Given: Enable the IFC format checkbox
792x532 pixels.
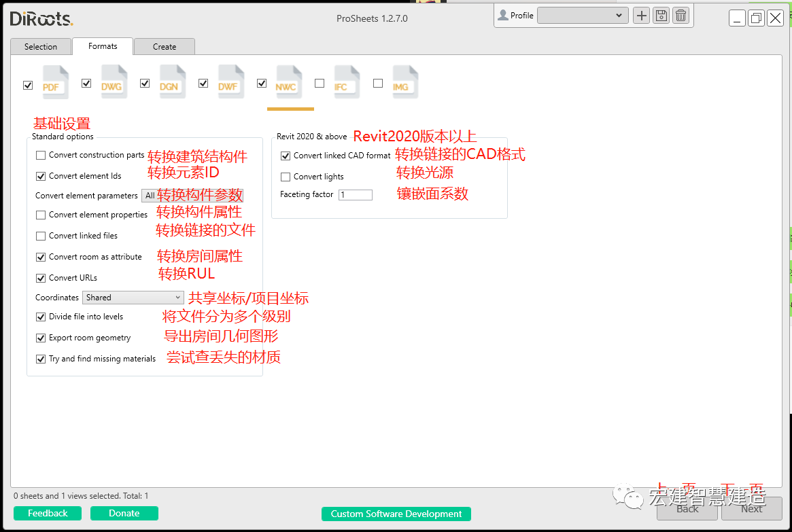Looking at the screenshot, I should point(320,84).
